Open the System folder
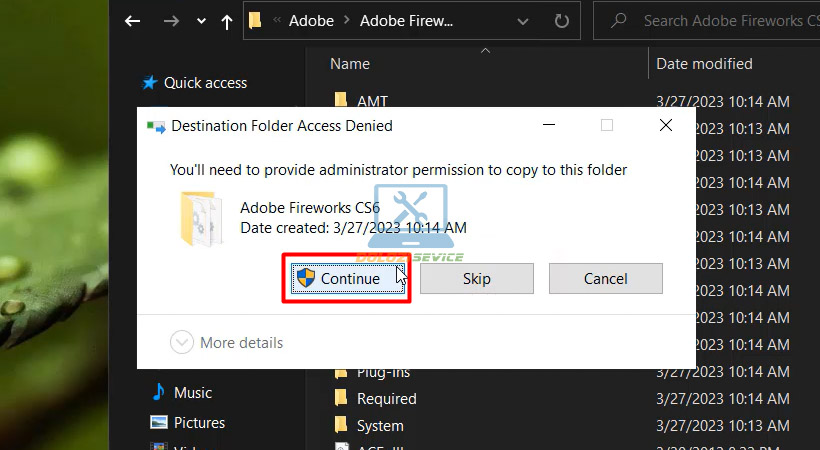The width and height of the screenshot is (820, 450). tap(380, 426)
